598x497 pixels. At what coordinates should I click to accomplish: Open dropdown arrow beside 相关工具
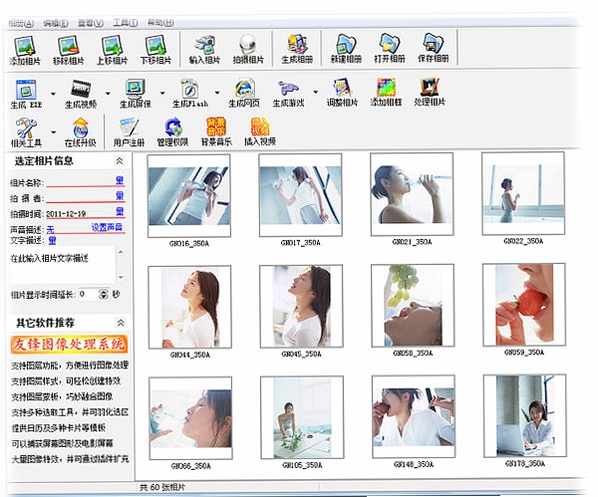[x=53, y=132]
